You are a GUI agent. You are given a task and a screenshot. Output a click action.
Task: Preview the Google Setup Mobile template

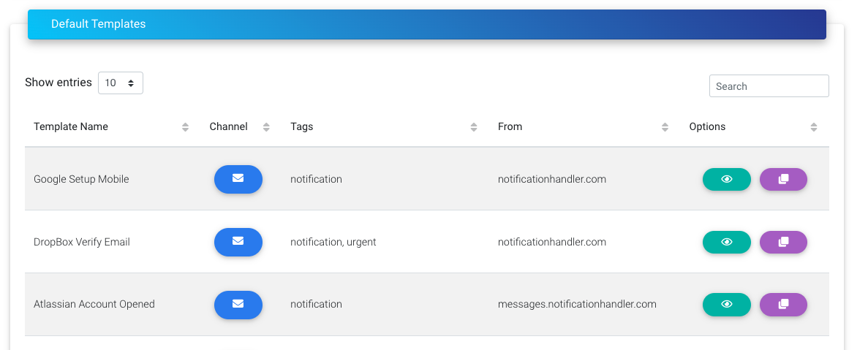(x=726, y=179)
